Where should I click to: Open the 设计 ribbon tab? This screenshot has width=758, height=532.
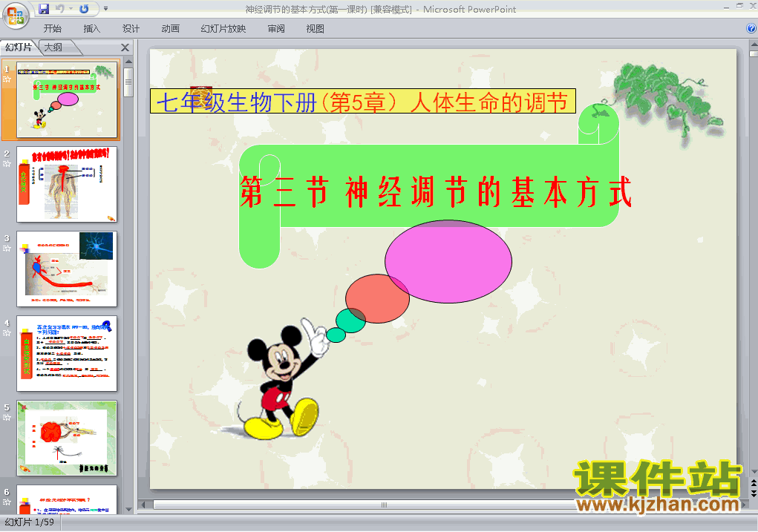pyautogui.click(x=131, y=28)
